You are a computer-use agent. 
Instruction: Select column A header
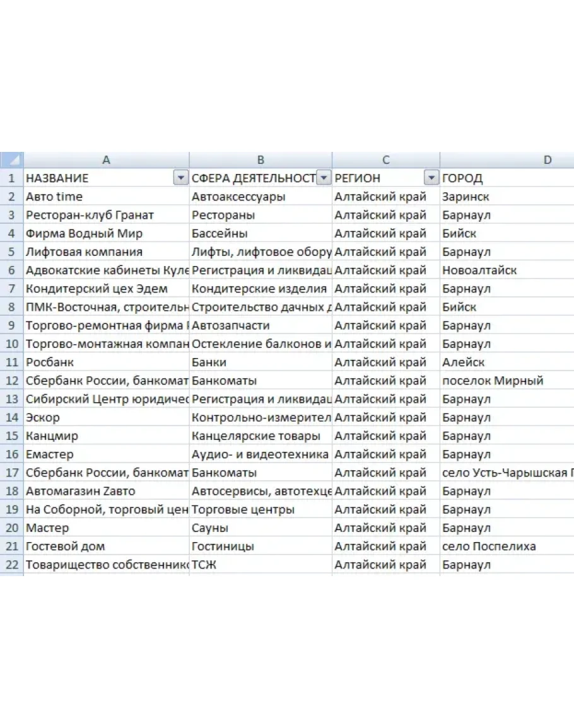tap(106, 160)
